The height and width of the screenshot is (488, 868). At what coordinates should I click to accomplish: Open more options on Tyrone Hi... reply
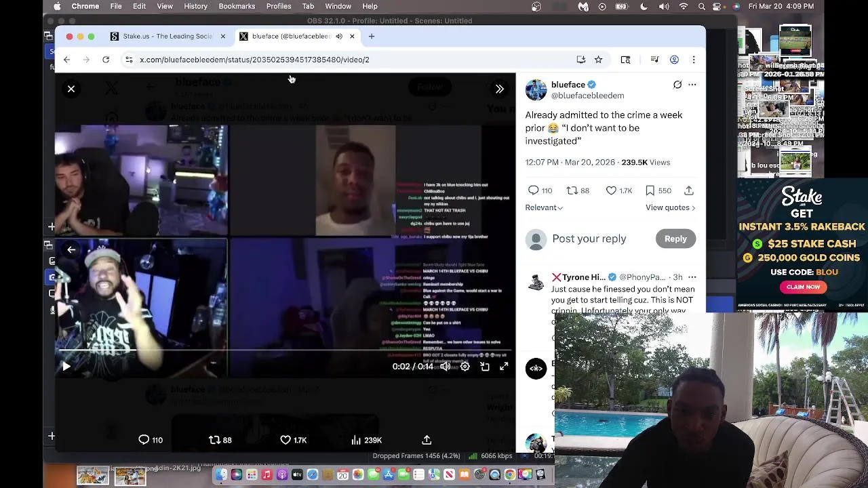pos(692,277)
